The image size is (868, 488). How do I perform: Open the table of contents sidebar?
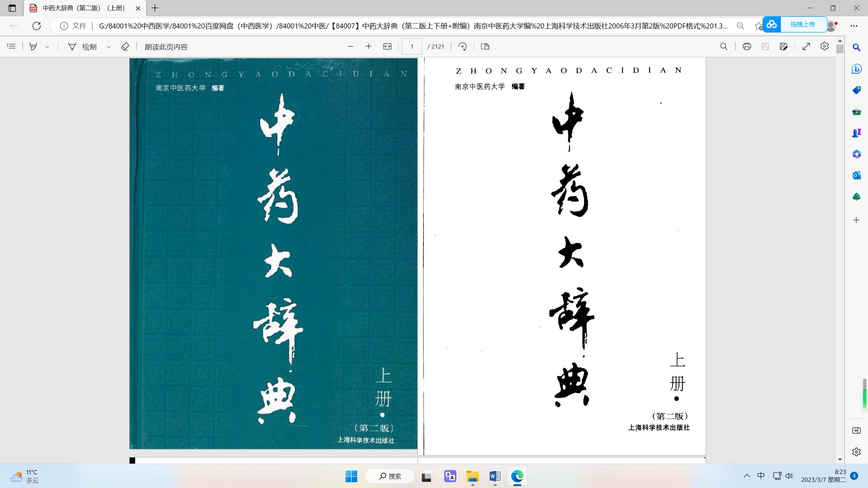[11, 46]
